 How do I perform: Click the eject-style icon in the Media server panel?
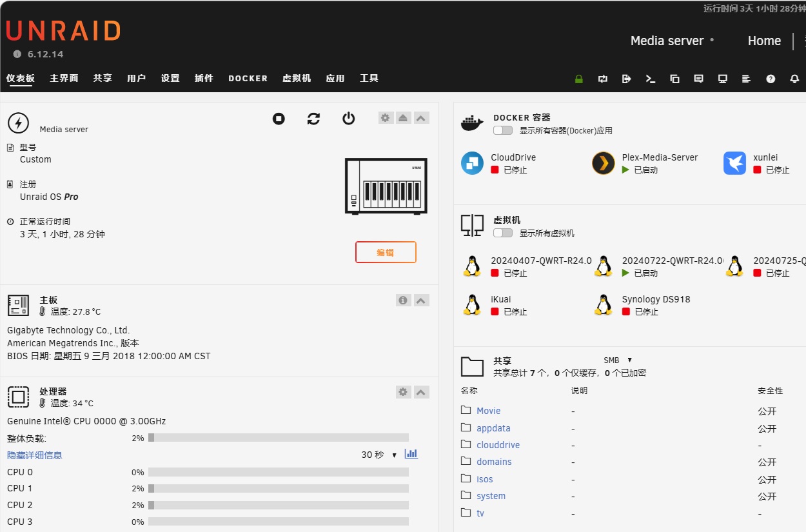tap(404, 118)
